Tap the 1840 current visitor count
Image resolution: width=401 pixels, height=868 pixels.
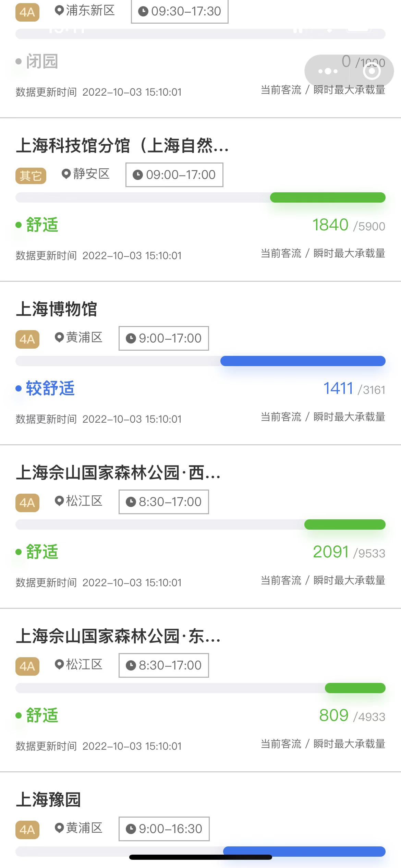330,225
